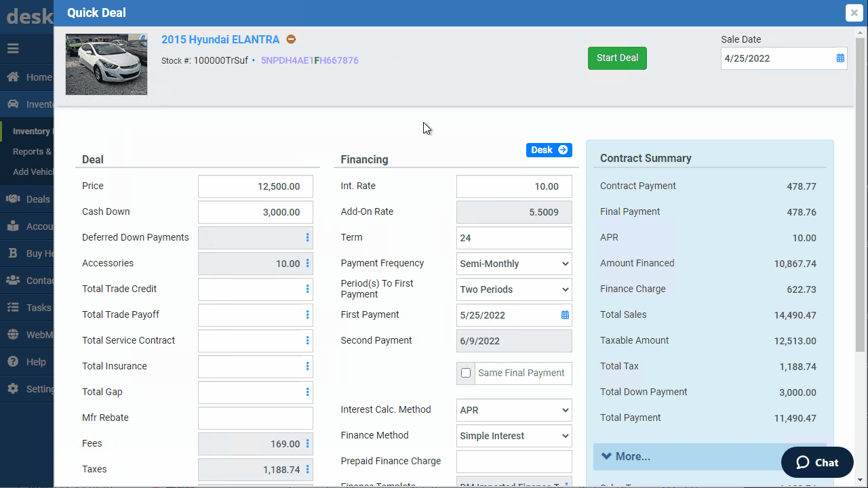
Task: Click the green Start Deal button
Action: 617,58
